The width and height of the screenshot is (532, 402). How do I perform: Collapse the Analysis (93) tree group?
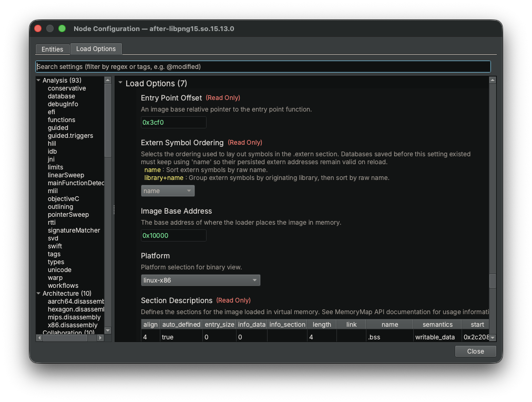[38, 81]
